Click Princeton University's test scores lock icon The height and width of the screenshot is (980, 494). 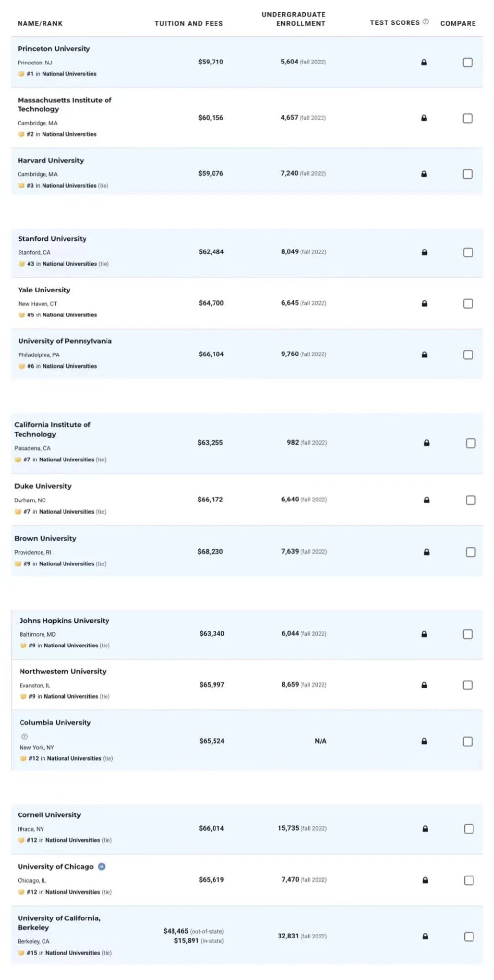click(x=424, y=63)
